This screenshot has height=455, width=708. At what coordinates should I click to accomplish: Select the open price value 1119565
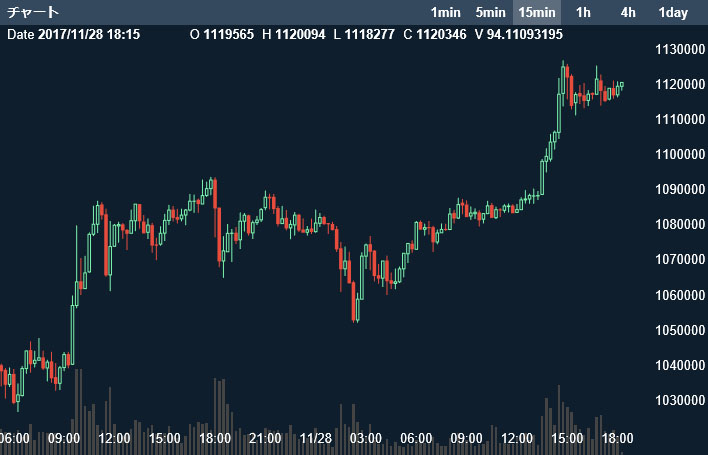(x=228, y=35)
